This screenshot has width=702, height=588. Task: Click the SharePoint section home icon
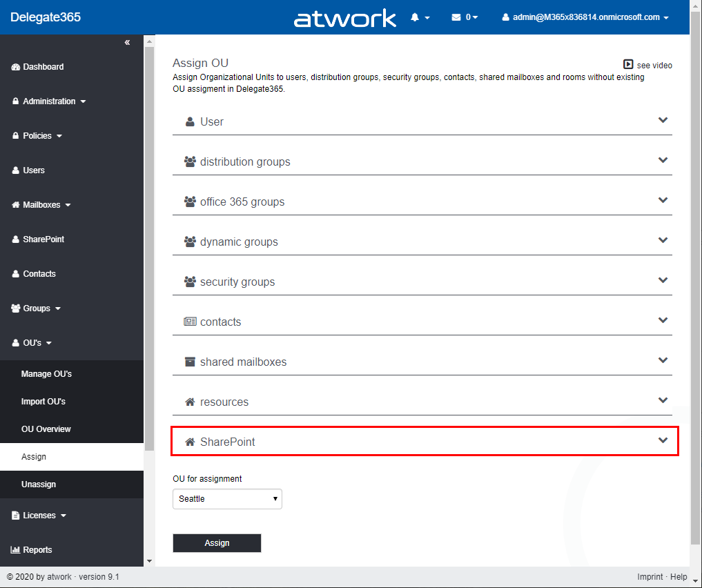coord(190,442)
